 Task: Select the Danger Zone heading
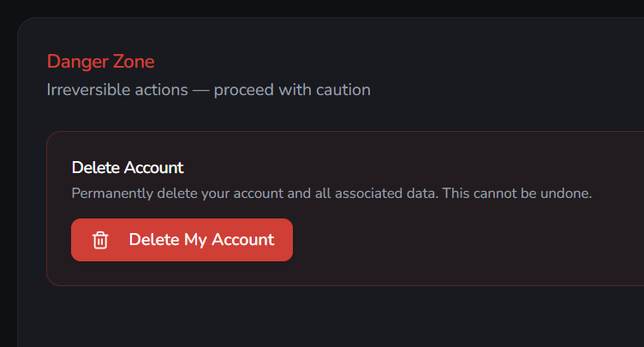point(101,62)
